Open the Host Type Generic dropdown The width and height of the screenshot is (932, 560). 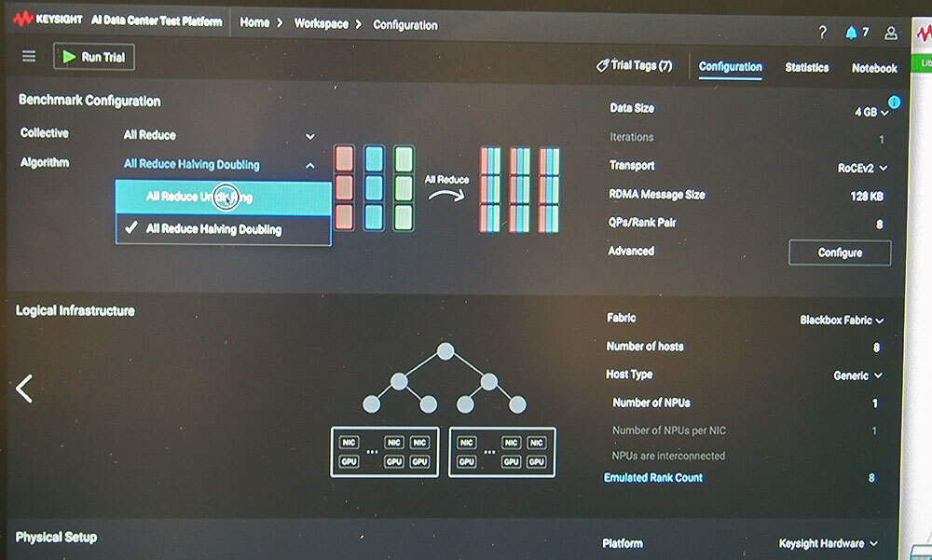(x=857, y=376)
